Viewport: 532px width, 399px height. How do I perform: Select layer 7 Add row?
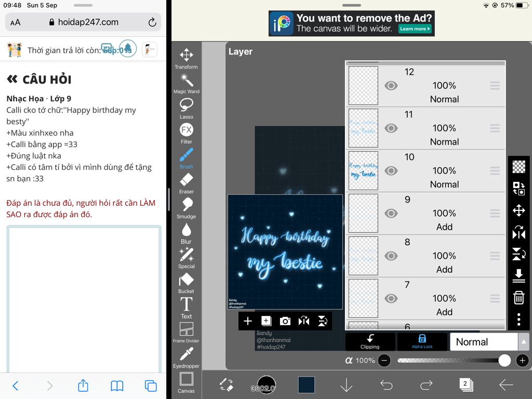tap(425, 299)
